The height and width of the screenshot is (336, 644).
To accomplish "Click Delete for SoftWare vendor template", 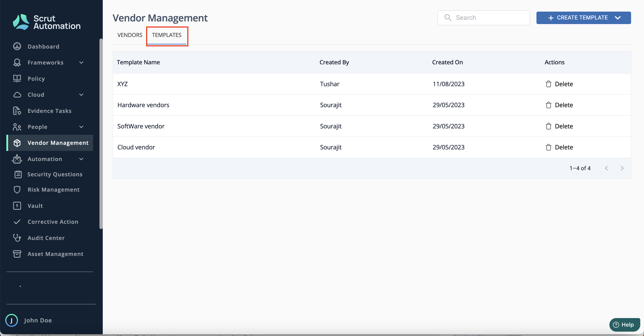I will tap(559, 126).
